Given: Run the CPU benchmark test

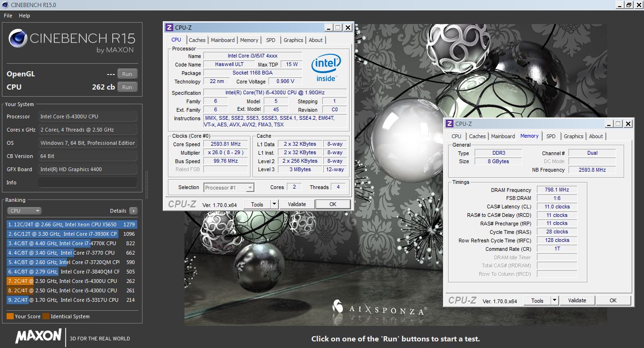Looking at the screenshot, I should pos(127,87).
